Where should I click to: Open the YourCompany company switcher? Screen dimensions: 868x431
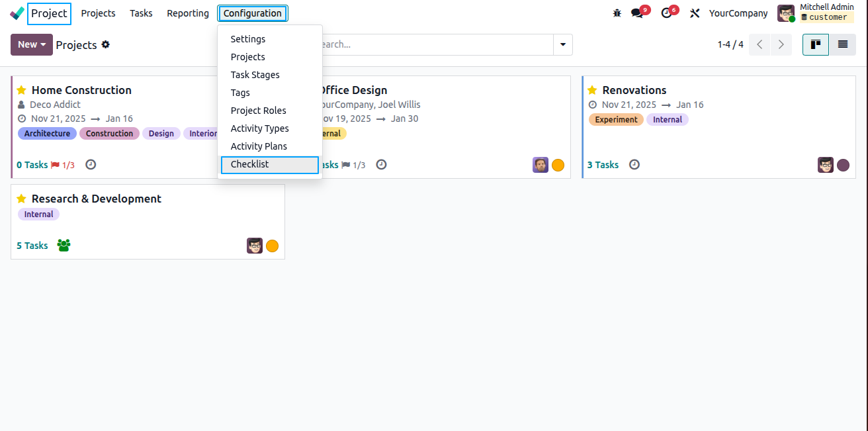tap(738, 13)
